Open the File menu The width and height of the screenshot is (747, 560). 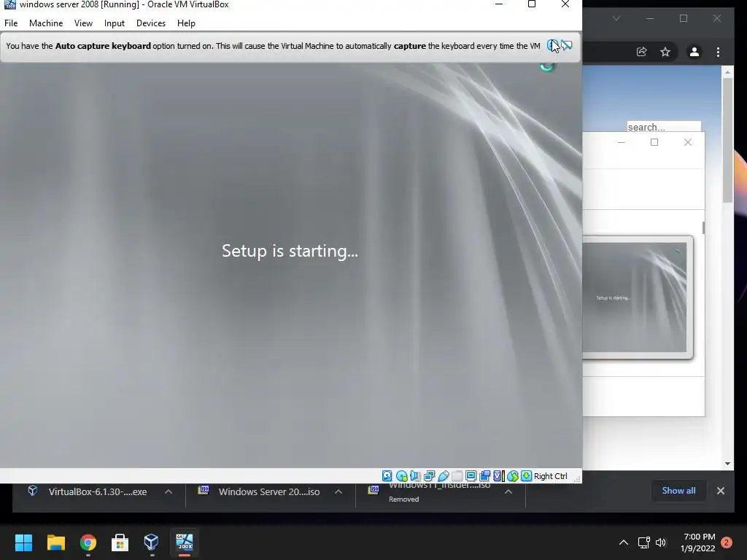pos(11,23)
